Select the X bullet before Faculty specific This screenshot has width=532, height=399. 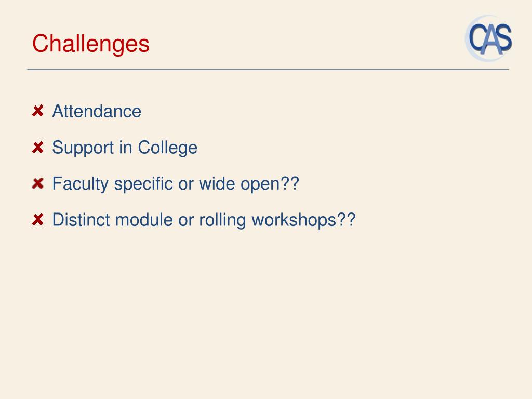[x=37, y=183]
